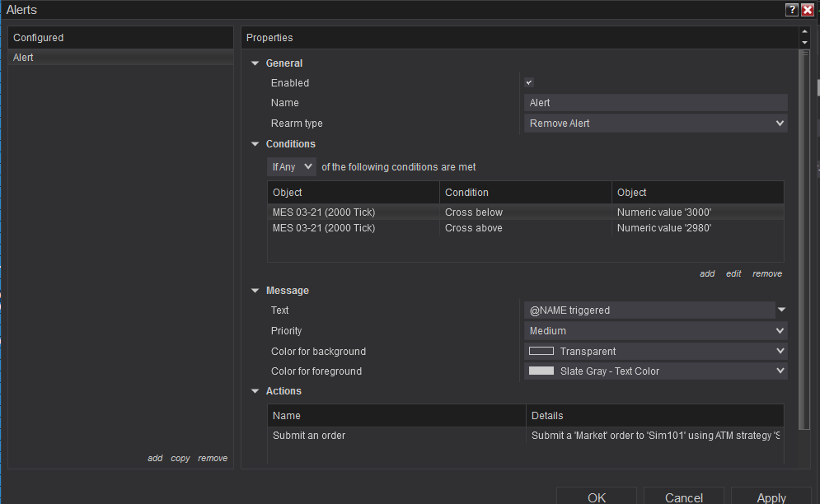The width and height of the screenshot is (820, 504).
Task: Open the message Text variable arrow
Action: [x=781, y=310]
